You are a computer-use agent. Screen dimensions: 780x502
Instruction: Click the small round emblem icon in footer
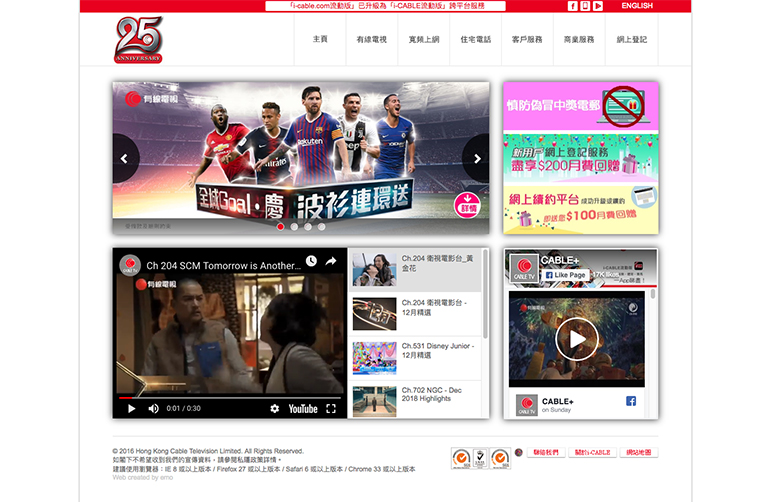tap(518, 452)
